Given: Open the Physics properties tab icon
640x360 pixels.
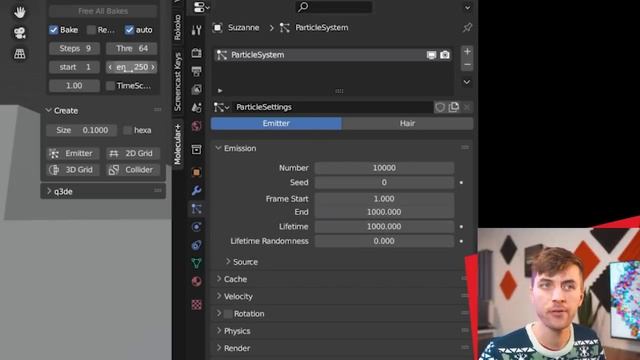Looking at the screenshot, I should pyautogui.click(x=196, y=227).
